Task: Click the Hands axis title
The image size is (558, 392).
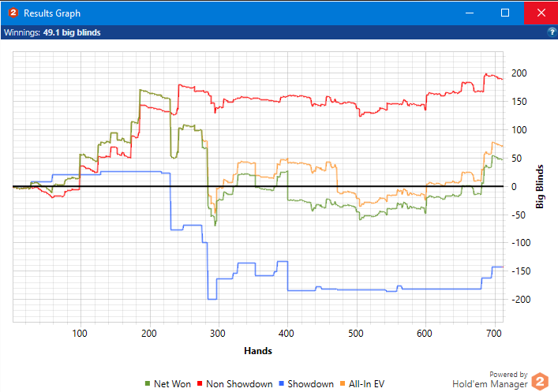Action: point(258,351)
